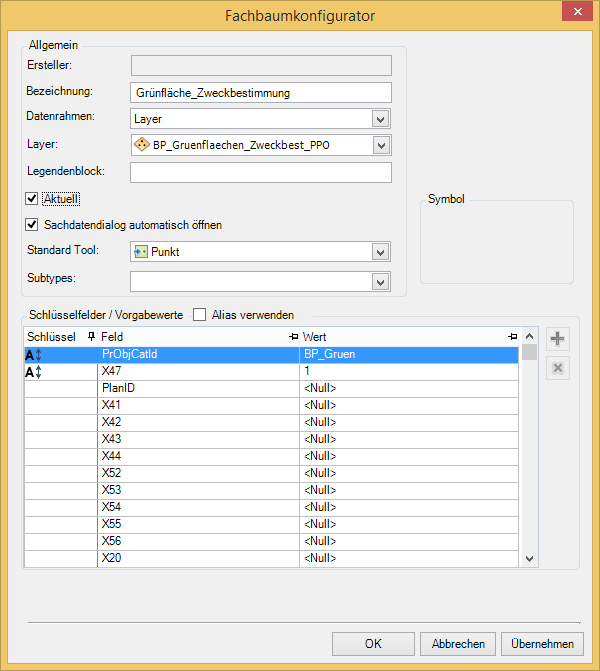The height and width of the screenshot is (671, 600).
Task: Expand the Layer dropdown list
Action: [380, 146]
